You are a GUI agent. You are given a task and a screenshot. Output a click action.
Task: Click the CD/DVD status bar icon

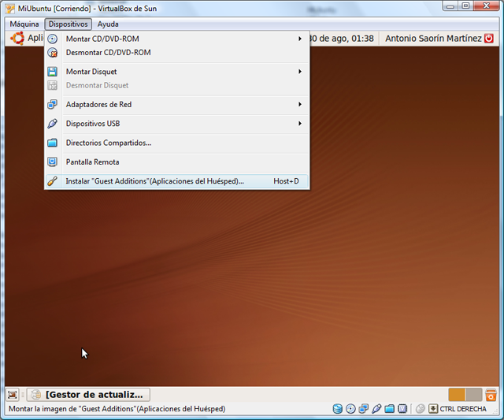(350, 409)
